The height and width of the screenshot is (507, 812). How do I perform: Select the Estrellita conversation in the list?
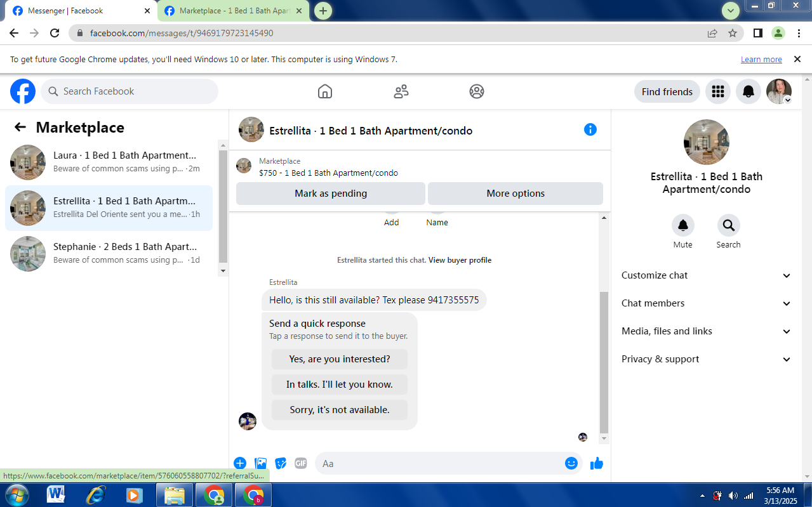pyautogui.click(x=109, y=207)
